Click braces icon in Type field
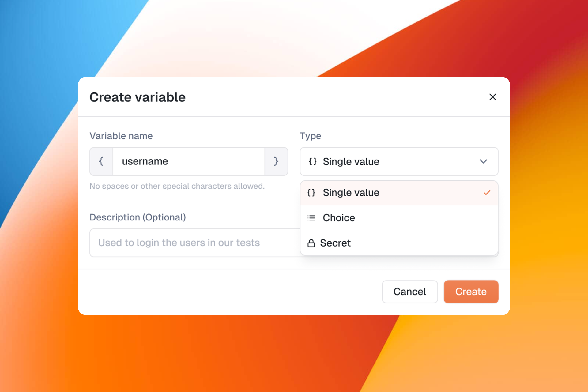 coord(312,161)
